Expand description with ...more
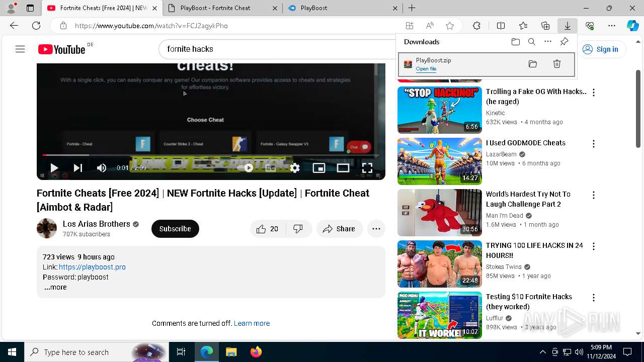 point(55,288)
